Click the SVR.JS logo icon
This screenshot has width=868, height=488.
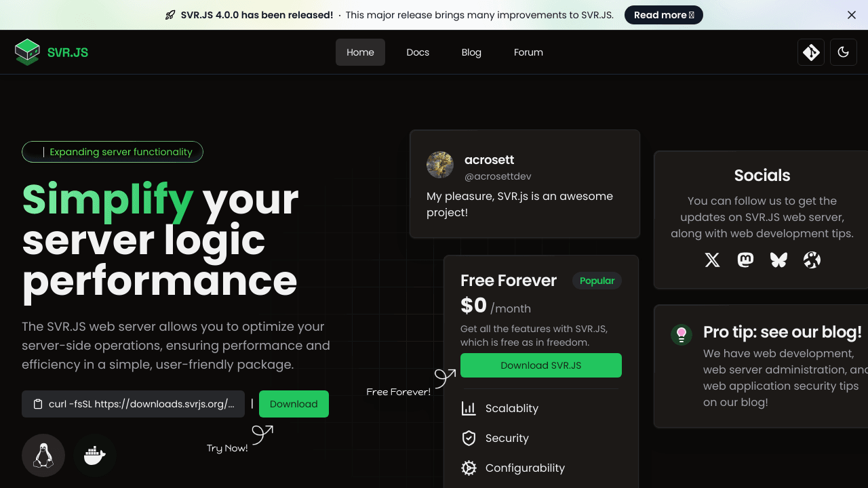27,52
